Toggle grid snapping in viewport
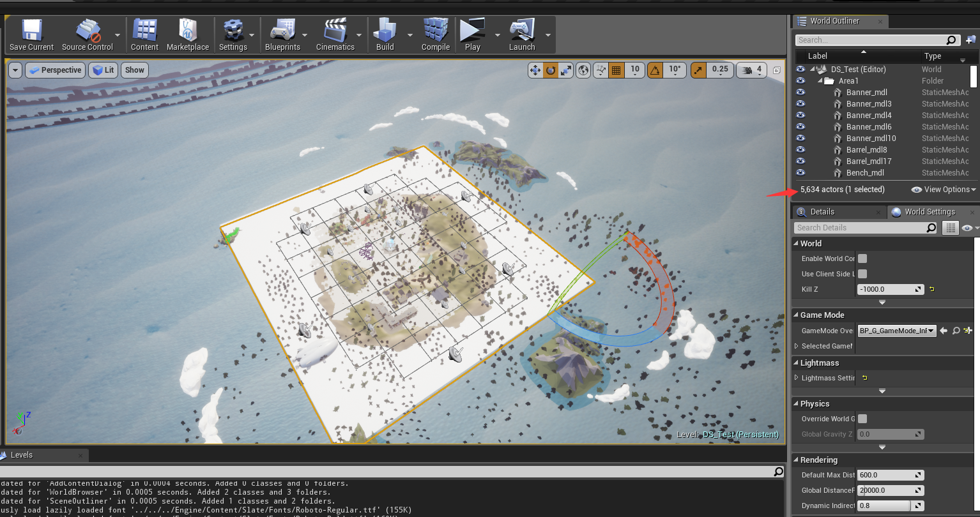The width and height of the screenshot is (980, 517). [x=616, y=70]
